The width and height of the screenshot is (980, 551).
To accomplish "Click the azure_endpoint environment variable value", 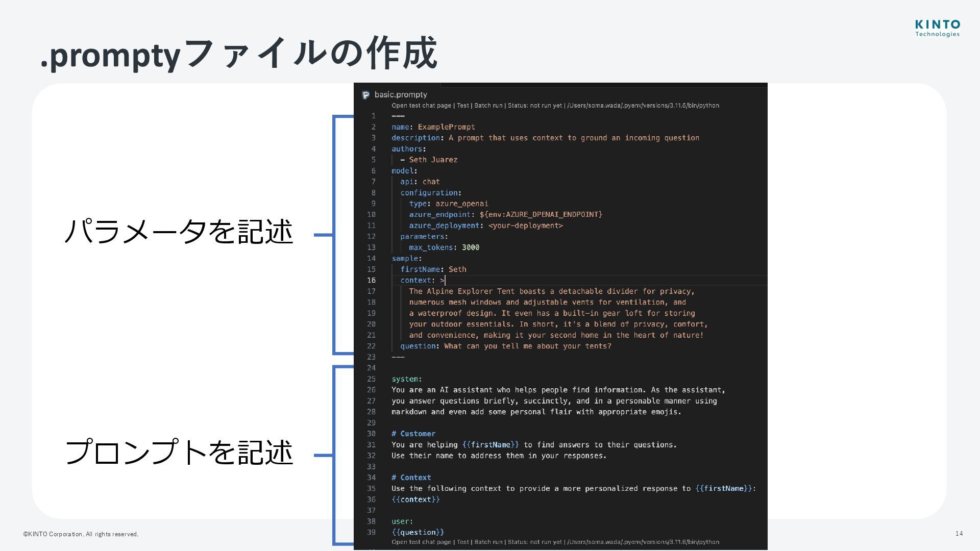I will [x=541, y=215].
